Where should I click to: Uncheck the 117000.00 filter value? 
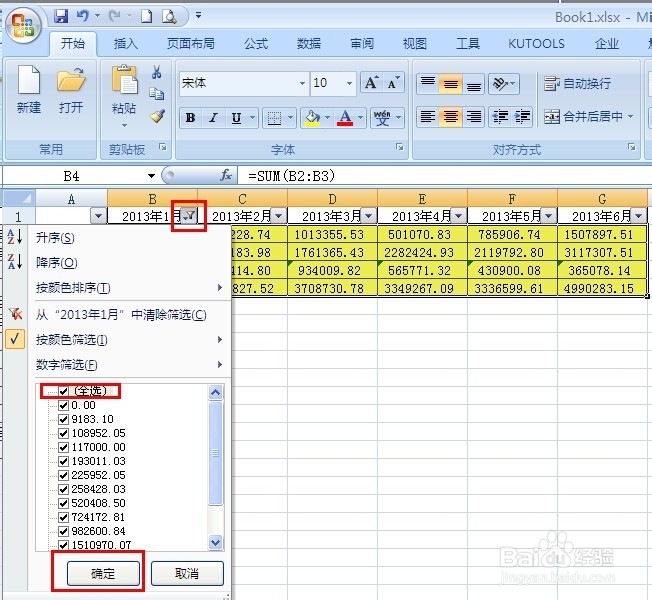(x=64, y=447)
